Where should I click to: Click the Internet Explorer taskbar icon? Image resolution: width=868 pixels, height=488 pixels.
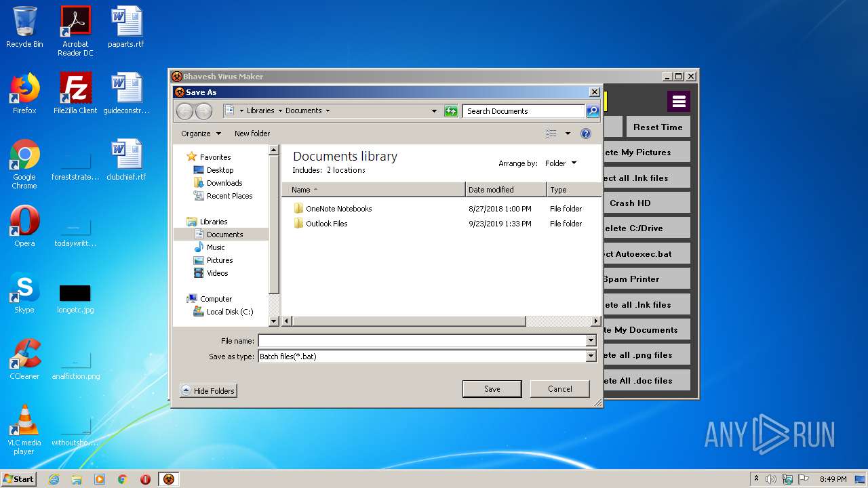[x=54, y=479]
